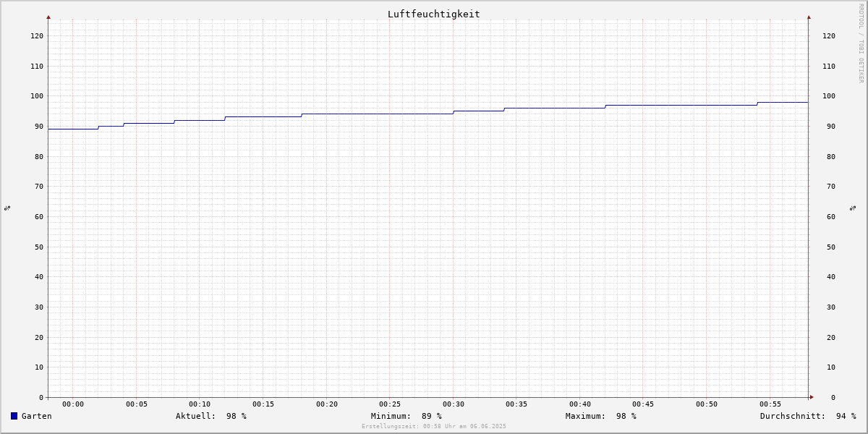
Task: Click the Aktuell: 98 % value
Action: click(x=211, y=416)
